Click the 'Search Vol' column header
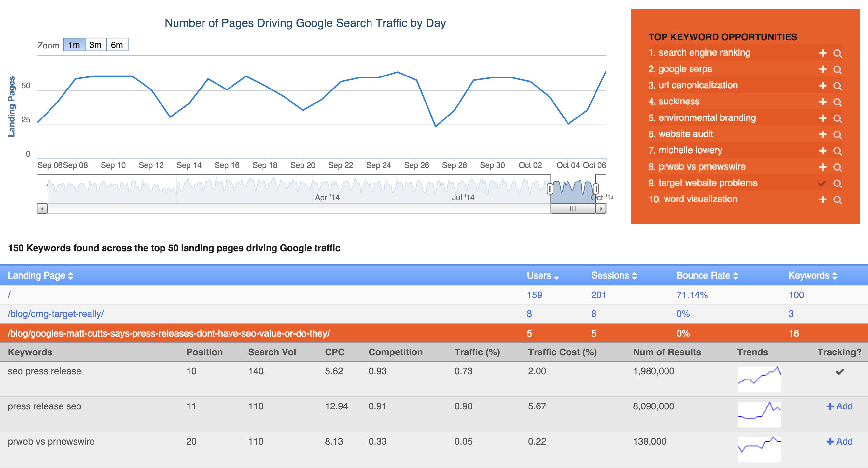The height and width of the screenshot is (468, 868). click(272, 352)
